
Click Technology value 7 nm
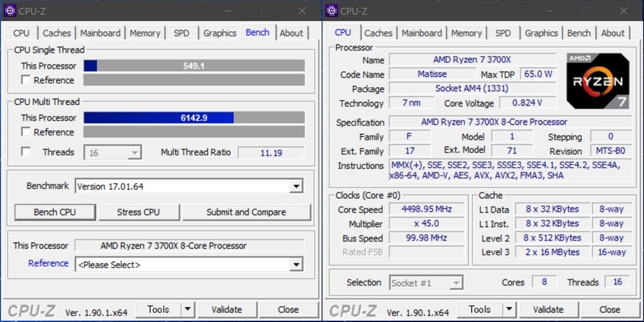pos(411,103)
